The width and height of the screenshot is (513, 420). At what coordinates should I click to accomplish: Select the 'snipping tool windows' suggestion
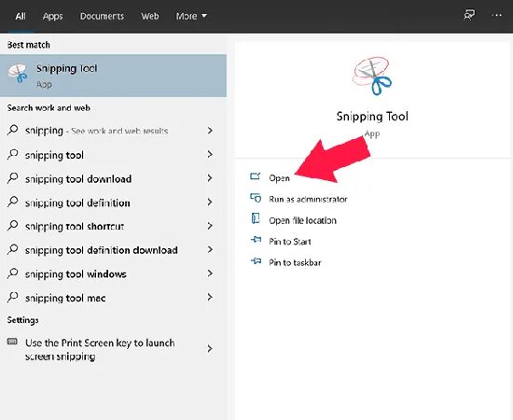[x=113, y=274]
